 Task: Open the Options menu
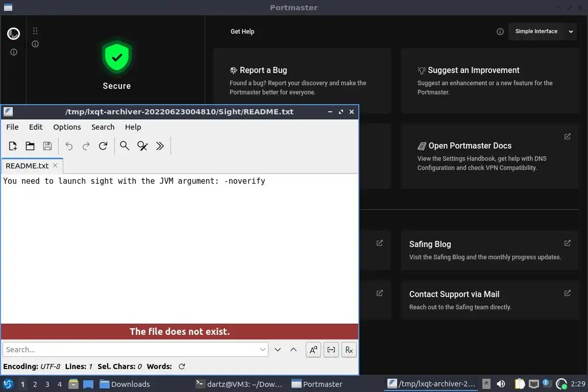click(67, 127)
